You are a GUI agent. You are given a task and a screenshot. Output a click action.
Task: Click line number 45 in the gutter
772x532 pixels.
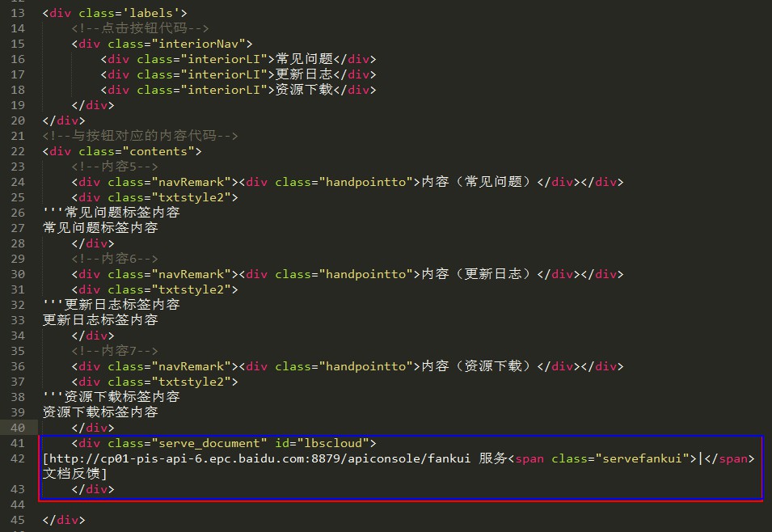18,520
